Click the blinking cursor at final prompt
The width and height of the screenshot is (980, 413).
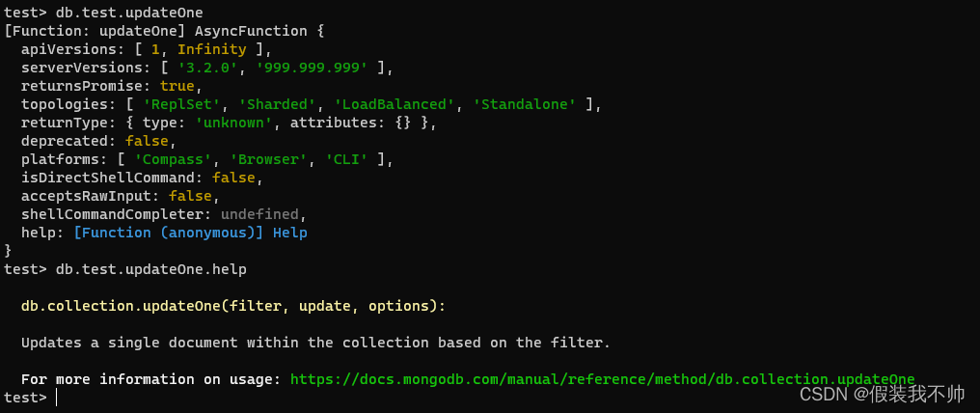pyautogui.click(x=56, y=398)
